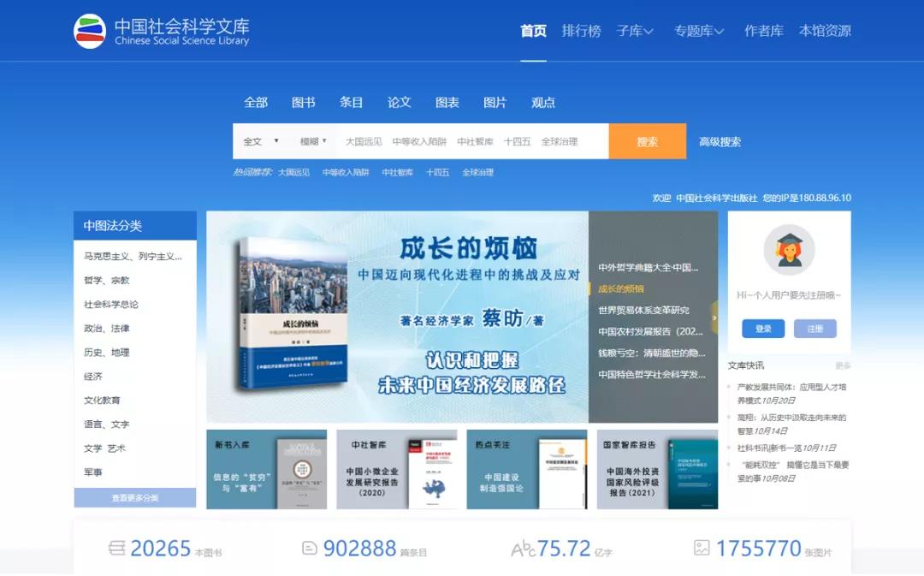
Task: Open the 本馆资源 navigation item
Action: tap(825, 31)
